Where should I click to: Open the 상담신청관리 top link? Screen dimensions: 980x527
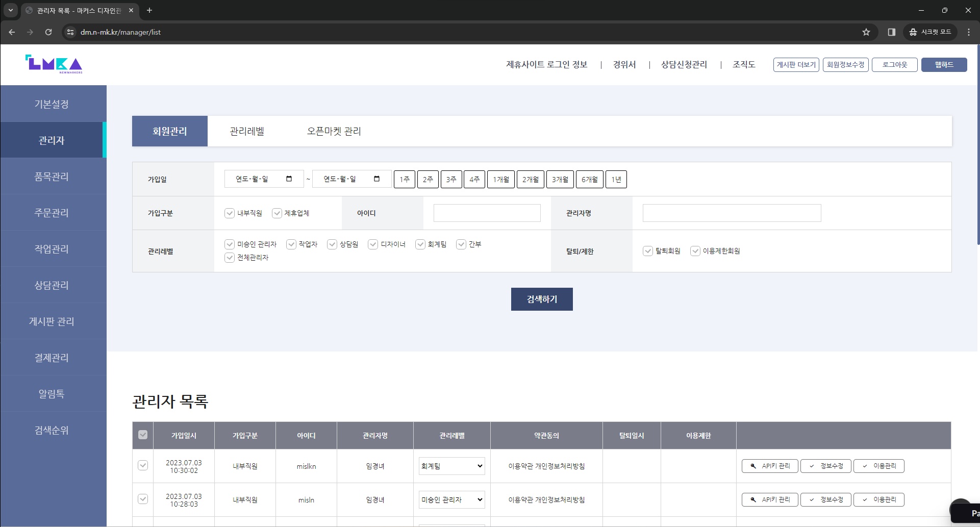[x=684, y=64]
